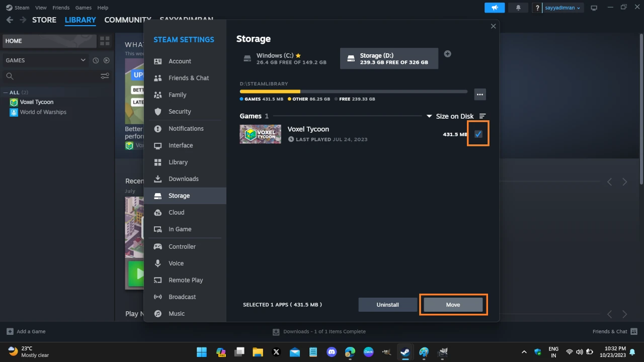
Task: Click the sort order lines icon
Action: 482,116
